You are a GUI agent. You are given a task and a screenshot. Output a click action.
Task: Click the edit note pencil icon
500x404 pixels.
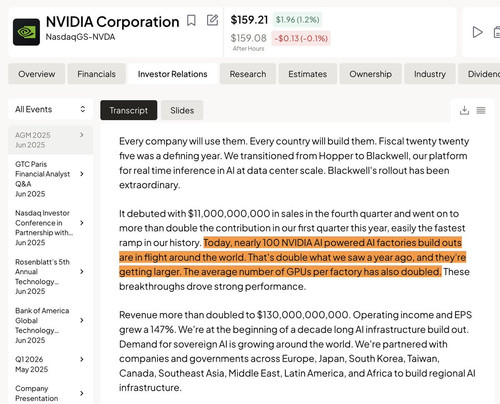coord(212,20)
